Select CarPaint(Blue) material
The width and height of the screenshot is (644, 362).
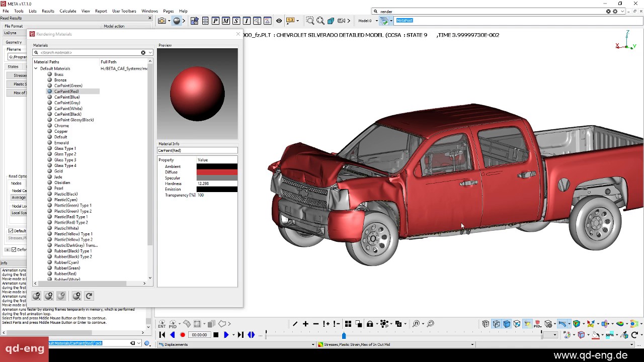pos(67,97)
